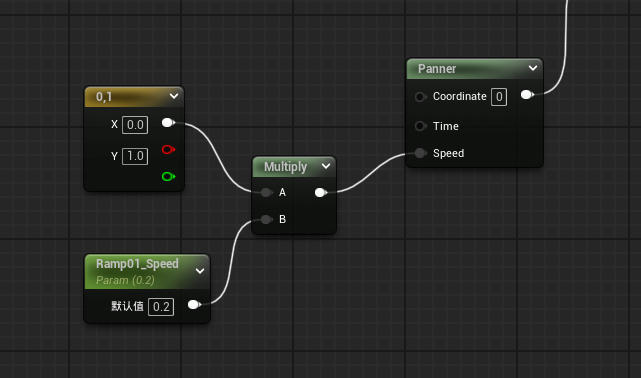Click the Multiply A input pin
The width and height of the screenshot is (641, 378).
[x=267, y=192]
